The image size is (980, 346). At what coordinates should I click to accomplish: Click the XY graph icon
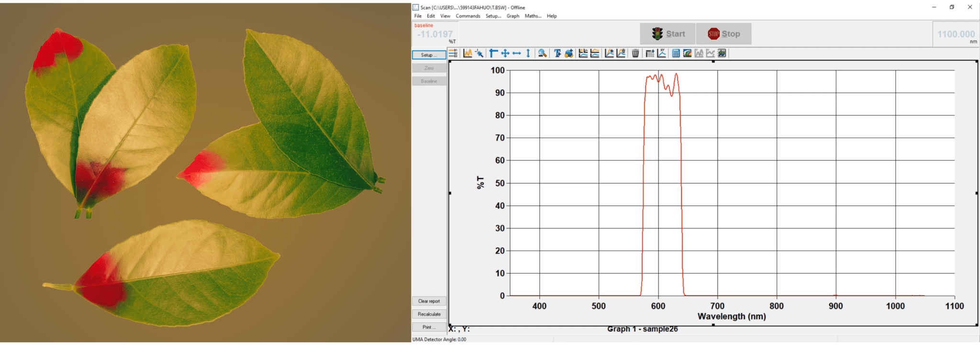(x=662, y=54)
